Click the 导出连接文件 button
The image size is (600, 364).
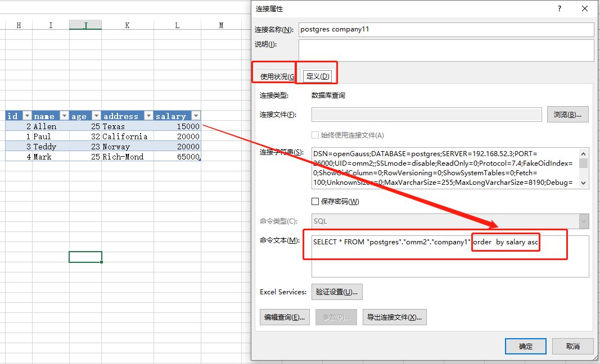pos(395,317)
